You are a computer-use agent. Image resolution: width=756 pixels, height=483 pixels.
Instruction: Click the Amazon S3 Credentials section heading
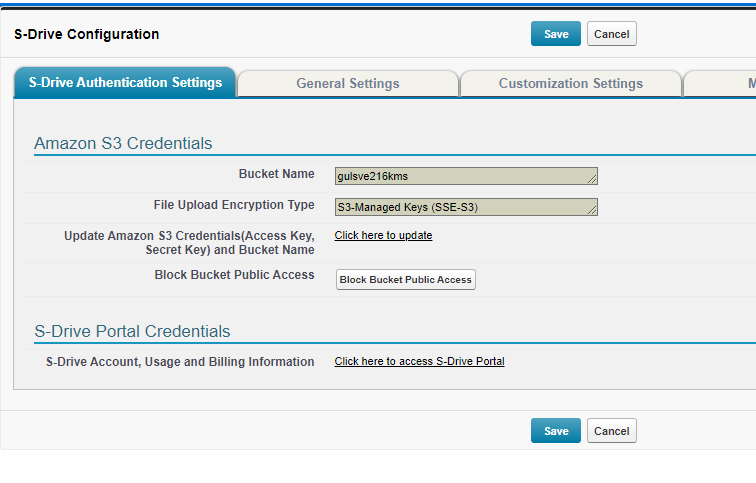[123, 143]
